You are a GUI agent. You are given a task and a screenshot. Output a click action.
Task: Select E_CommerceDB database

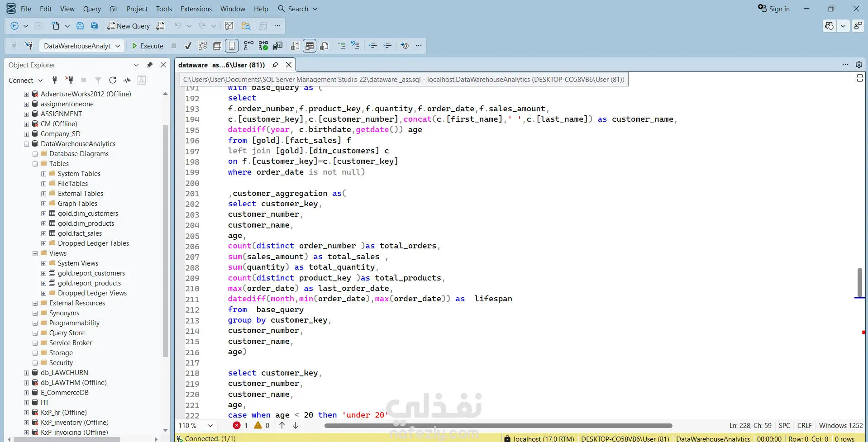64,393
